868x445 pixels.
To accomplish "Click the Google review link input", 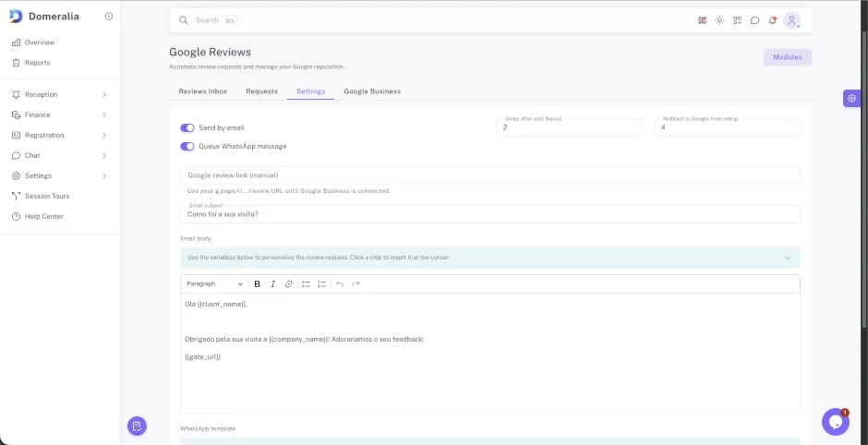I will pos(490,175).
